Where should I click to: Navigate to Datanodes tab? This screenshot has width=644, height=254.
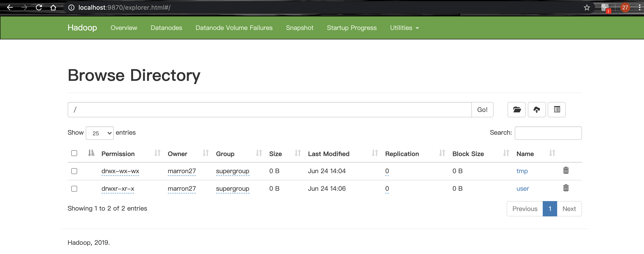[x=166, y=28]
